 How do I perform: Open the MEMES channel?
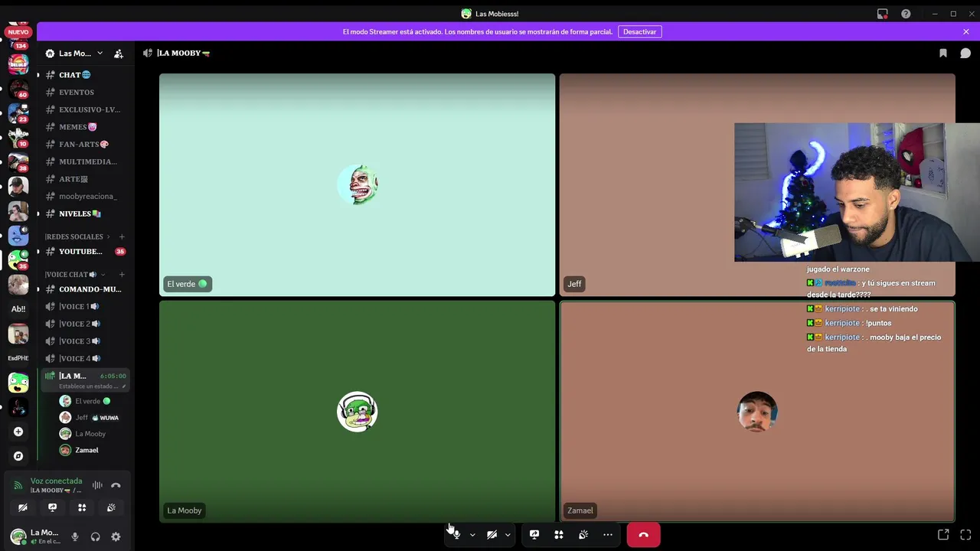tap(85, 127)
